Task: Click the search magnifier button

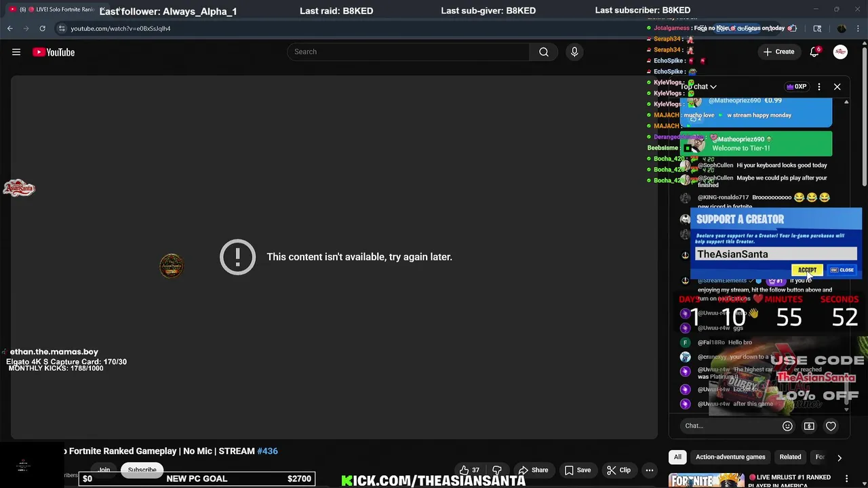Action: coord(544,52)
